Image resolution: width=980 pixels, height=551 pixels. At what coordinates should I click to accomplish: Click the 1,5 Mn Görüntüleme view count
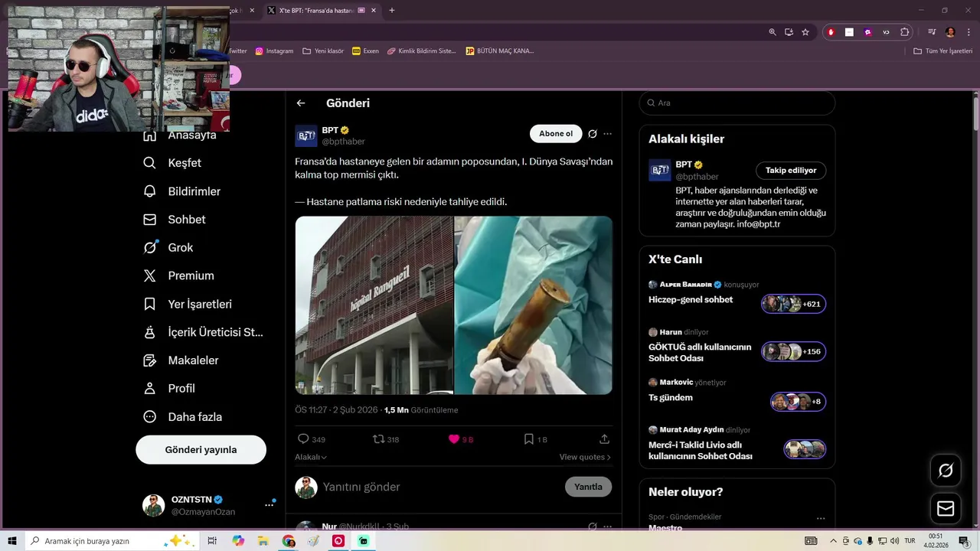421,410
